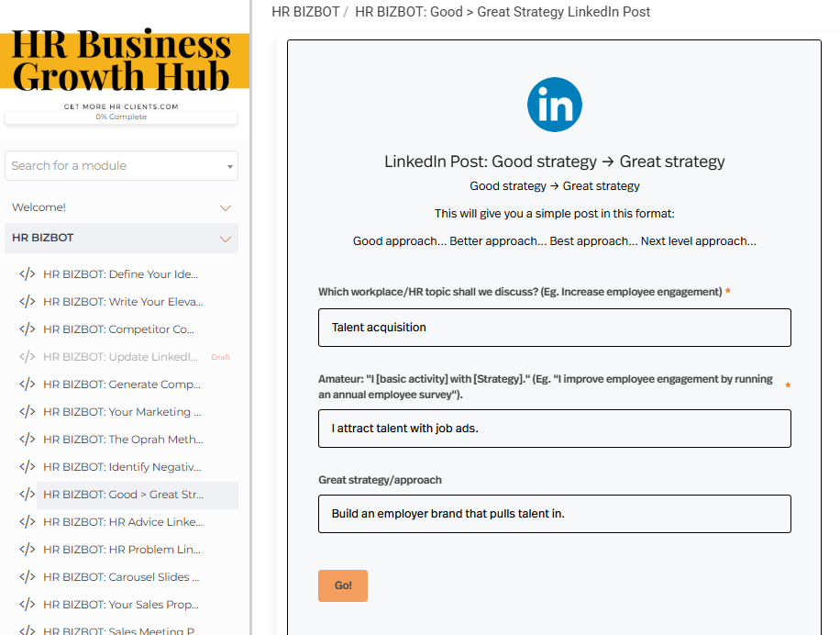
Task: Open the Welcome! module header
Action: click(x=122, y=207)
